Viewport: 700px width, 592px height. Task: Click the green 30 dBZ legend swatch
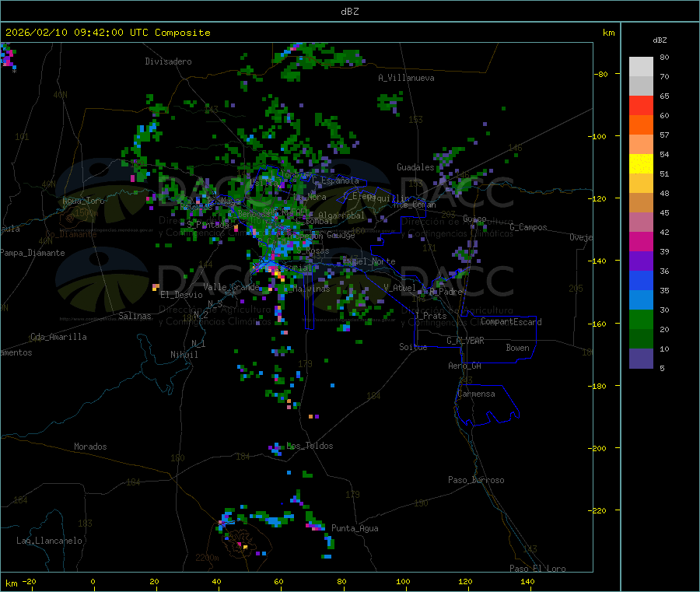(x=641, y=319)
